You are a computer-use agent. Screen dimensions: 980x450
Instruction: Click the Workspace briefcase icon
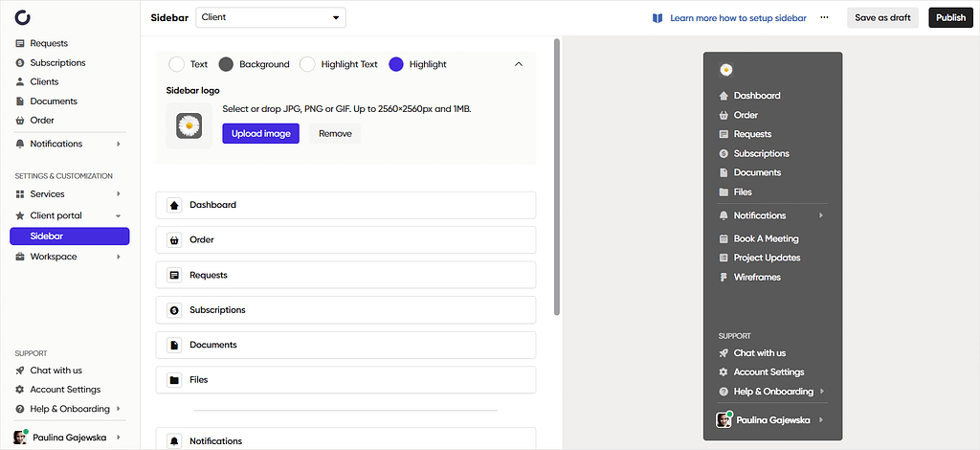point(20,257)
